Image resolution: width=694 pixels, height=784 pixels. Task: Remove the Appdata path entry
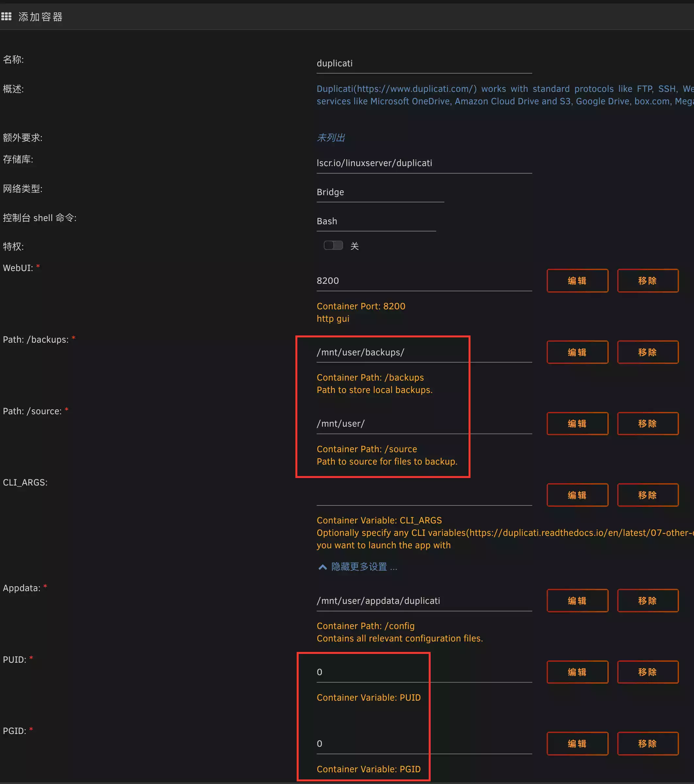click(647, 601)
